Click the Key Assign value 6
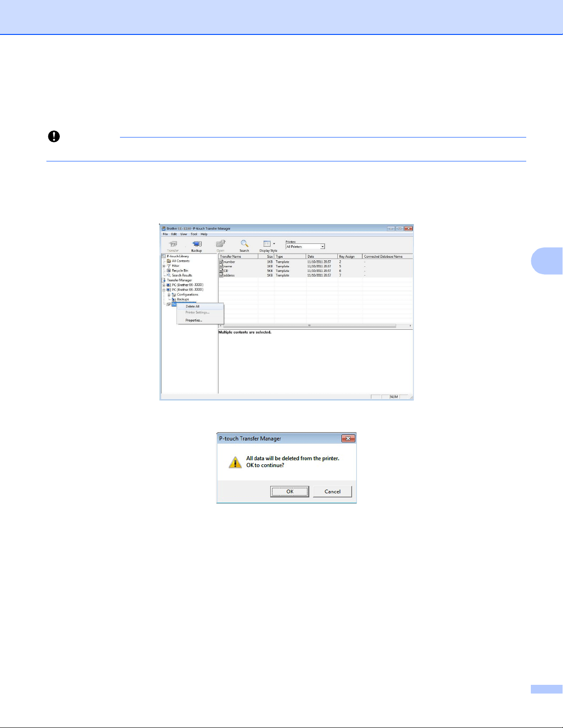Image resolution: width=563 pixels, height=728 pixels. [340, 271]
